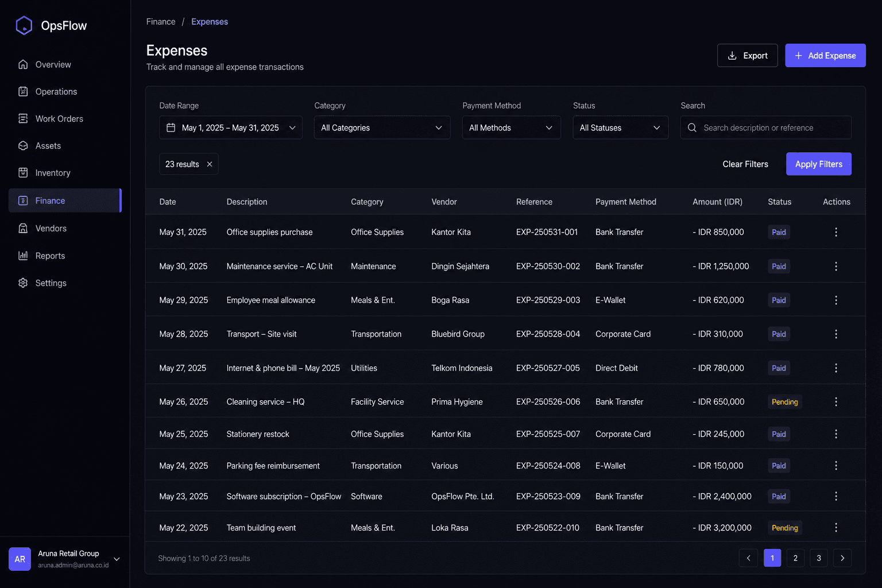
Task: Click Clear Filters
Action: click(x=745, y=164)
